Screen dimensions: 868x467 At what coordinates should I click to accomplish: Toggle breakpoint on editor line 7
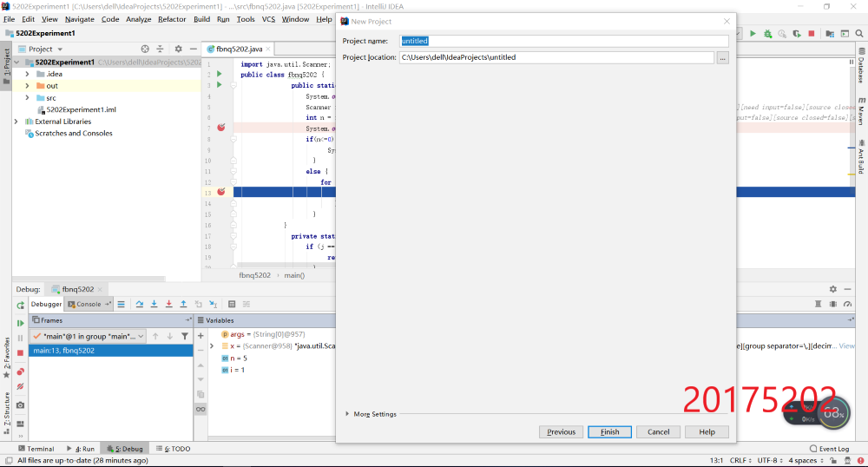[221, 128]
